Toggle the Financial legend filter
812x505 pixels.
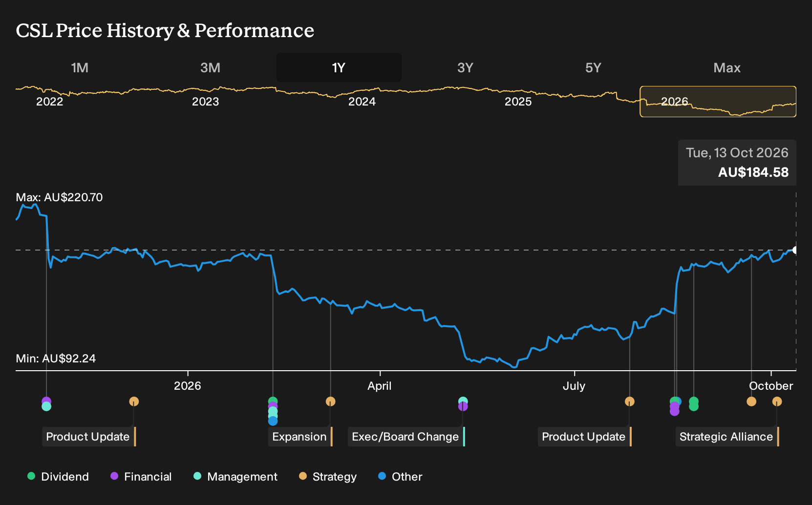click(x=141, y=477)
